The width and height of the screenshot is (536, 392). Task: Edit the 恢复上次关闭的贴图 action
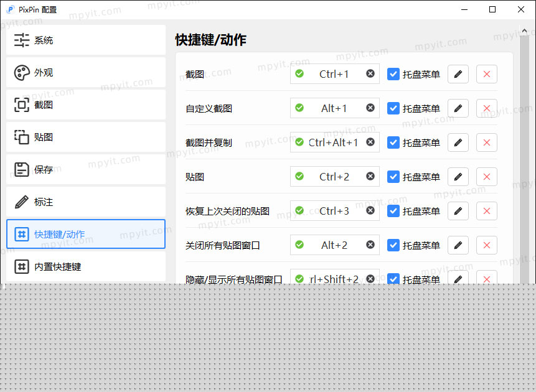(x=458, y=211)
